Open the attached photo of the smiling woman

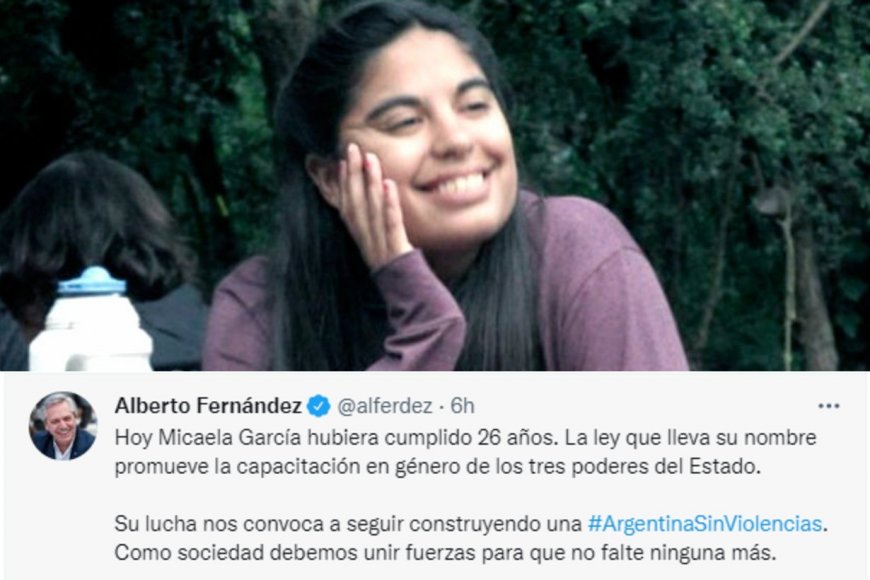(x=435, y=185)
